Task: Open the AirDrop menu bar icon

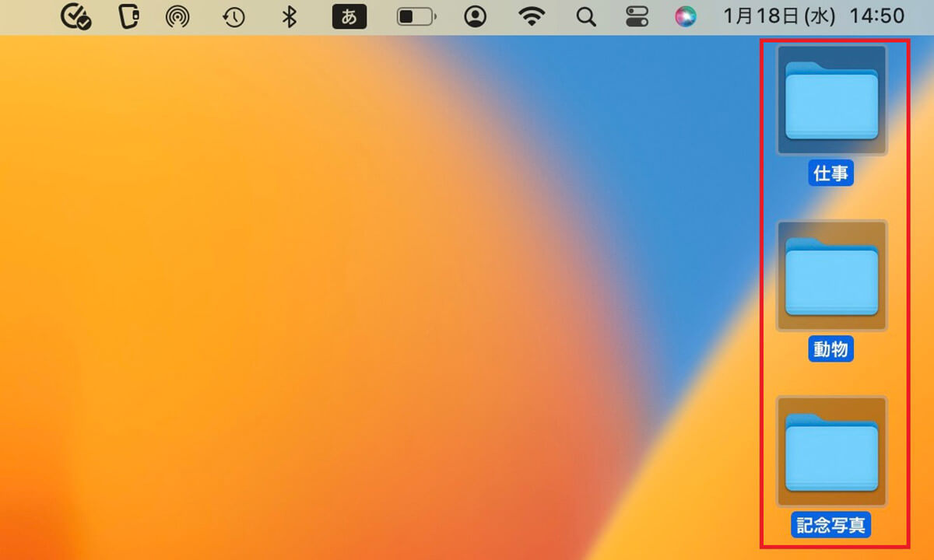Action: pos(178,16)
